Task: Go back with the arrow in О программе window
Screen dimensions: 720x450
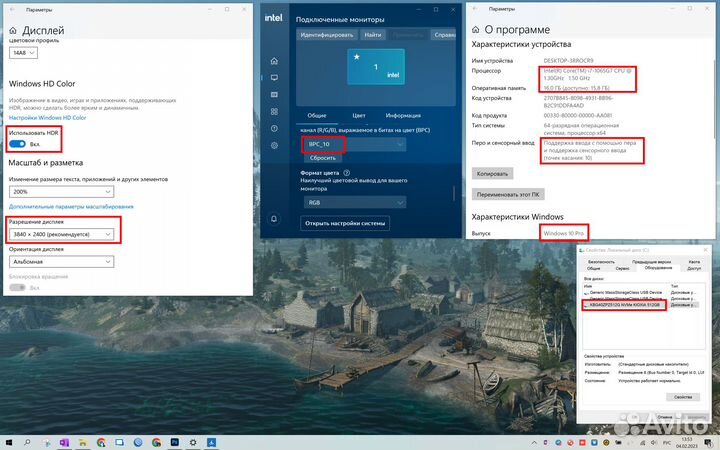Action: pyautogui.click(x=475, y=9)
